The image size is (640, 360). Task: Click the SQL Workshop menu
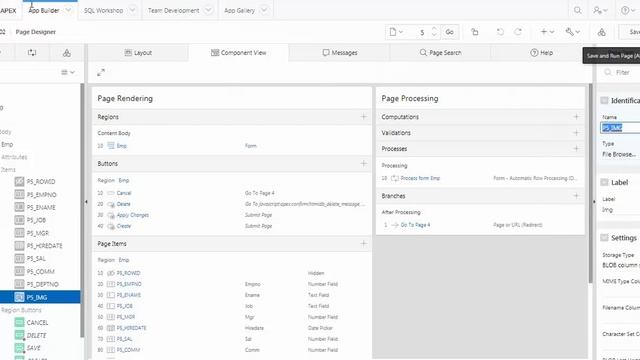point(103,10)
